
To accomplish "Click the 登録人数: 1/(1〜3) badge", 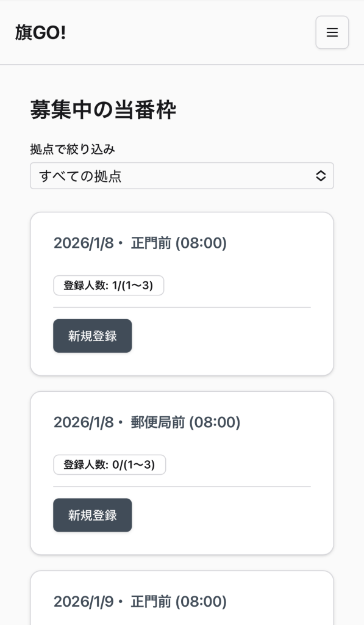I will [108, 285].
